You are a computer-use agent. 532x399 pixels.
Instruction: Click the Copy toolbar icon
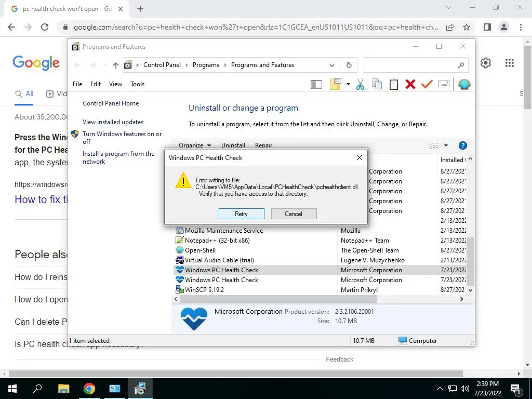click(x=377, y=84)
